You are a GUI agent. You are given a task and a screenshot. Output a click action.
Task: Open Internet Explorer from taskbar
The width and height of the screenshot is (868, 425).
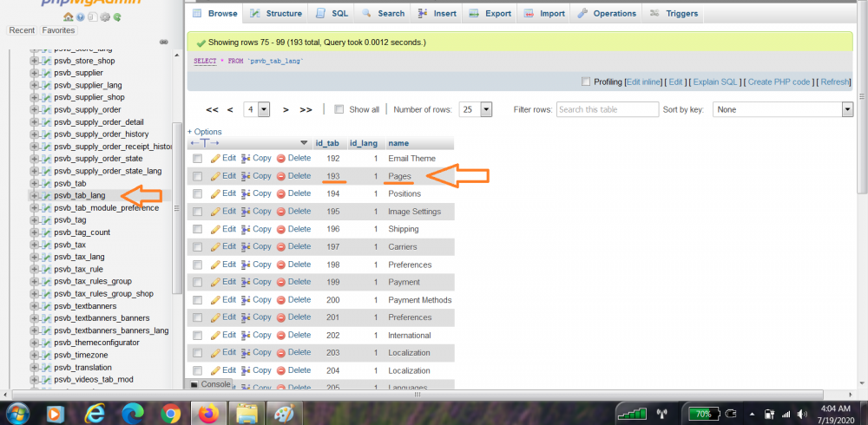coord(95,413)
